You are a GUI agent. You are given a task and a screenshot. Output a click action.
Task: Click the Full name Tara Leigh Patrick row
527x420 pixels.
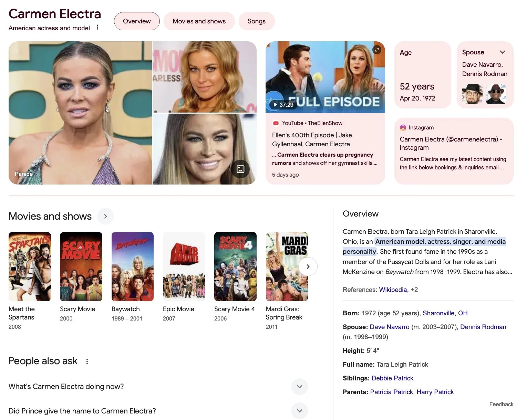[x=385, y=365]
